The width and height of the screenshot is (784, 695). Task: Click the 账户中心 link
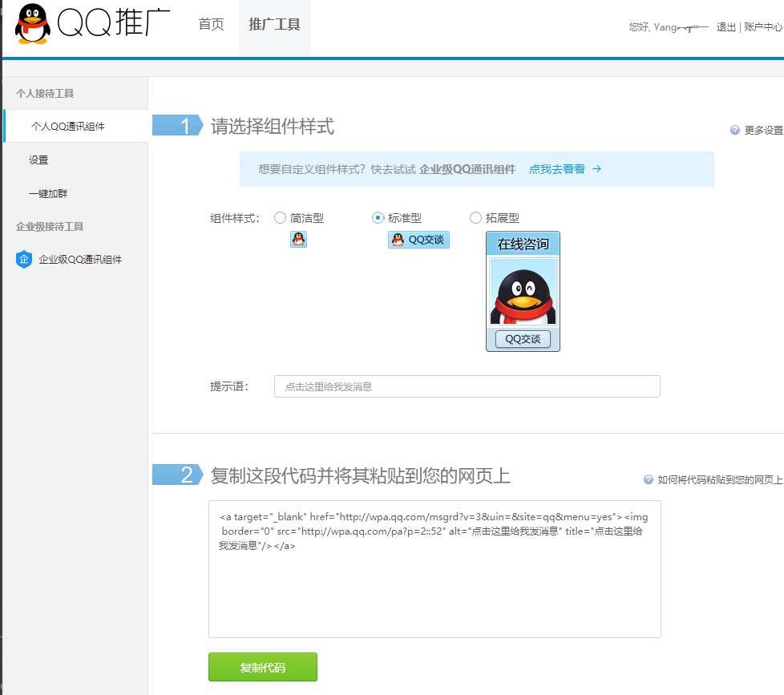click(763, 27)
